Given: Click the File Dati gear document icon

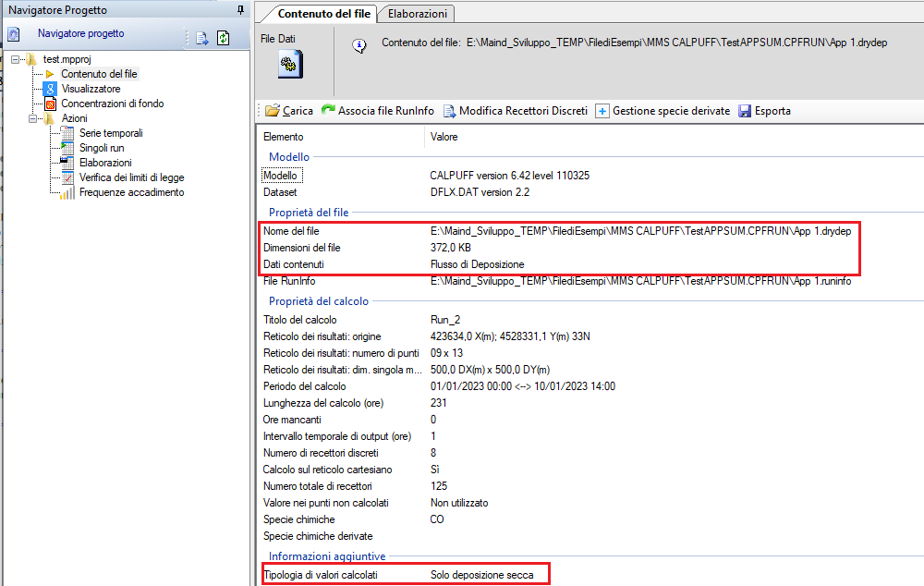Looking at the screenshot, I should pos(290,65).
